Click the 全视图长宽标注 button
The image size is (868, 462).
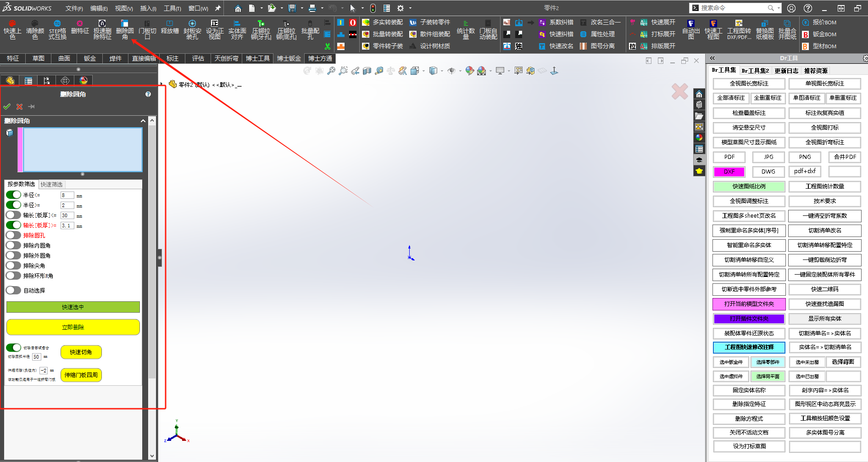coord(749,84)
